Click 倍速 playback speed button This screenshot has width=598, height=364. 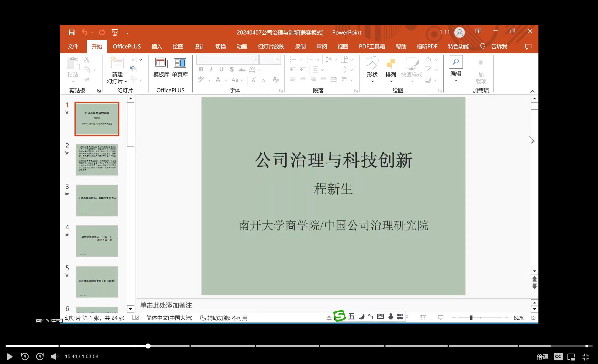click(542, 357)
